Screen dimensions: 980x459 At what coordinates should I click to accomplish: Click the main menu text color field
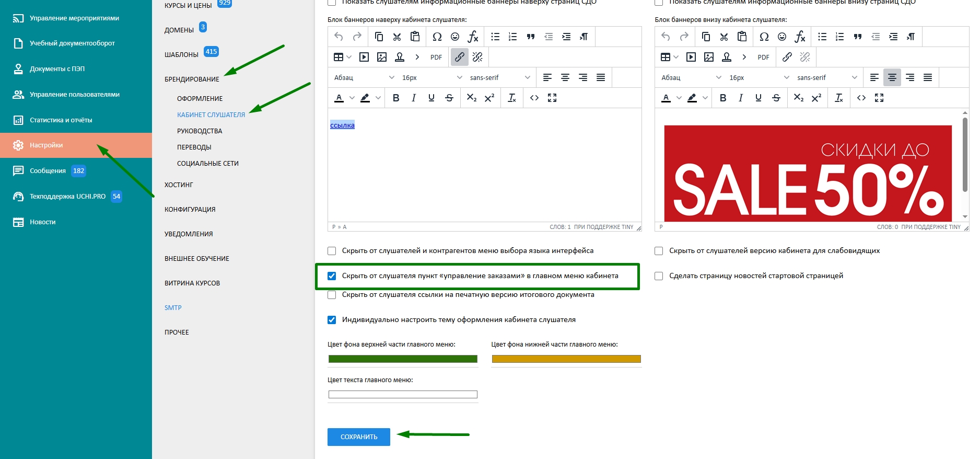click(403, 395)
